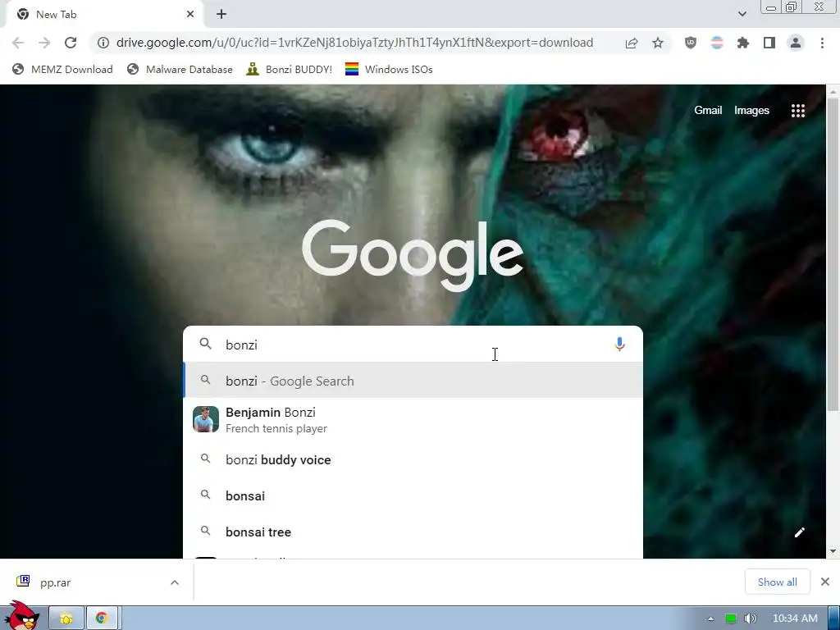Open downloaded pp.rar file
This screenshot has width=840, height=630.
56,582
